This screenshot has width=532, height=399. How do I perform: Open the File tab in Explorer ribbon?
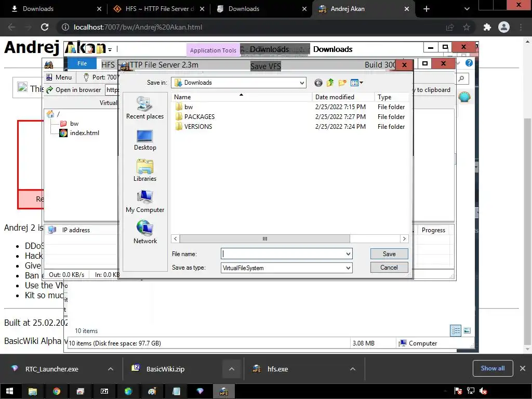coord(82,63)
